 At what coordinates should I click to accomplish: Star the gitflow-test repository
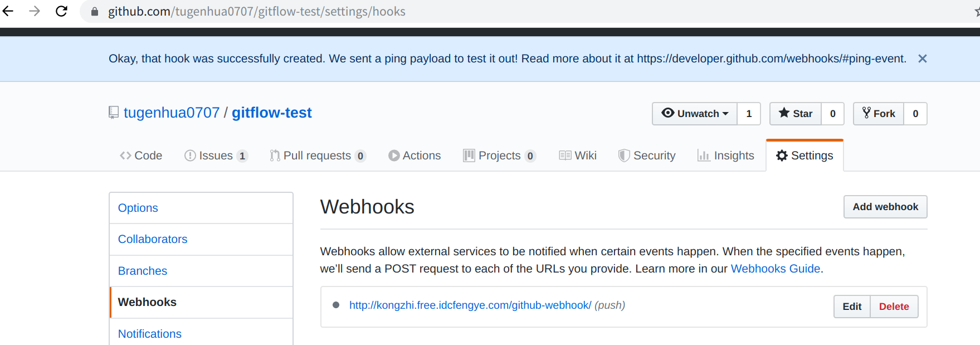pos(796,114)
